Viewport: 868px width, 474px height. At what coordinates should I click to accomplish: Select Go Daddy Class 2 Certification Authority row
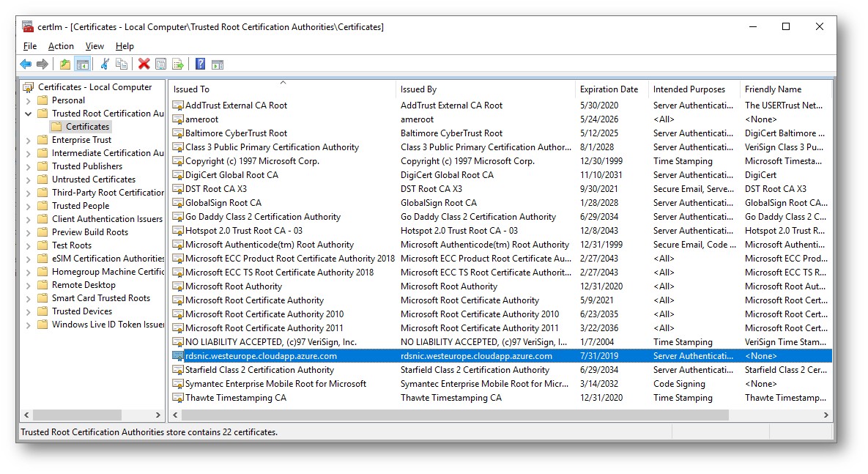click(x=502, y=217)
